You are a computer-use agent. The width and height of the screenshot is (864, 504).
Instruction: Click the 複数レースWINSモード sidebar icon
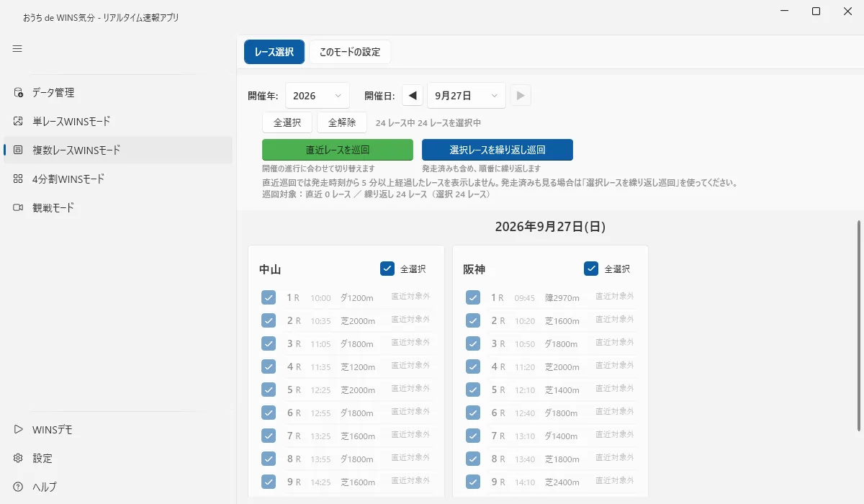coord(18,150)
